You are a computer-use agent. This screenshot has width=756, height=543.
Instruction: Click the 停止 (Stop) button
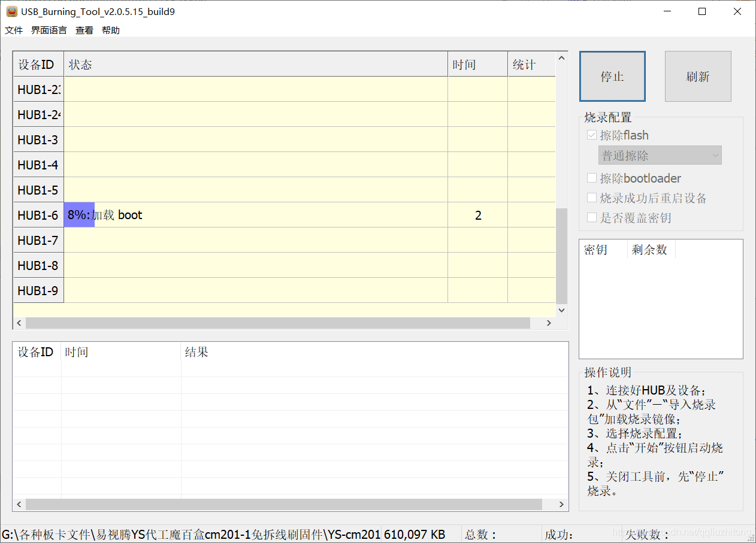point(612,77)
